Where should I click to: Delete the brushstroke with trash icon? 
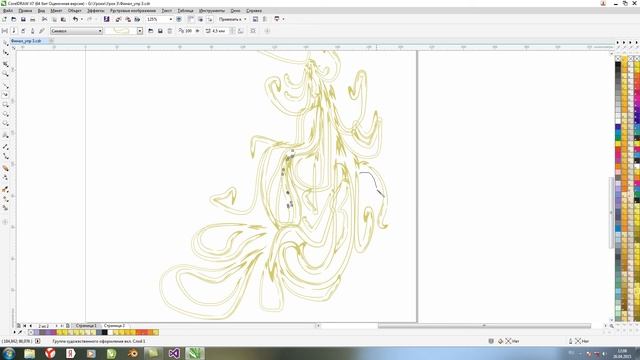pos(170,31)
